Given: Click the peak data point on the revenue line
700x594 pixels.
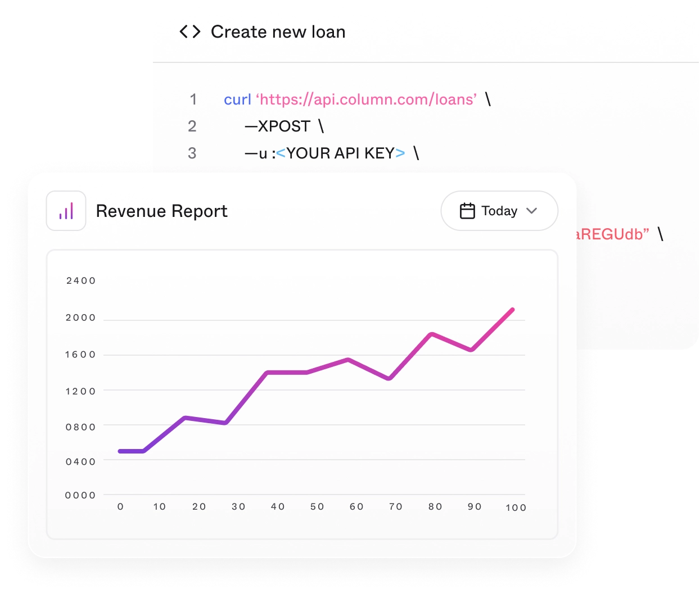Looking at the screenshot, I should 512,310.
